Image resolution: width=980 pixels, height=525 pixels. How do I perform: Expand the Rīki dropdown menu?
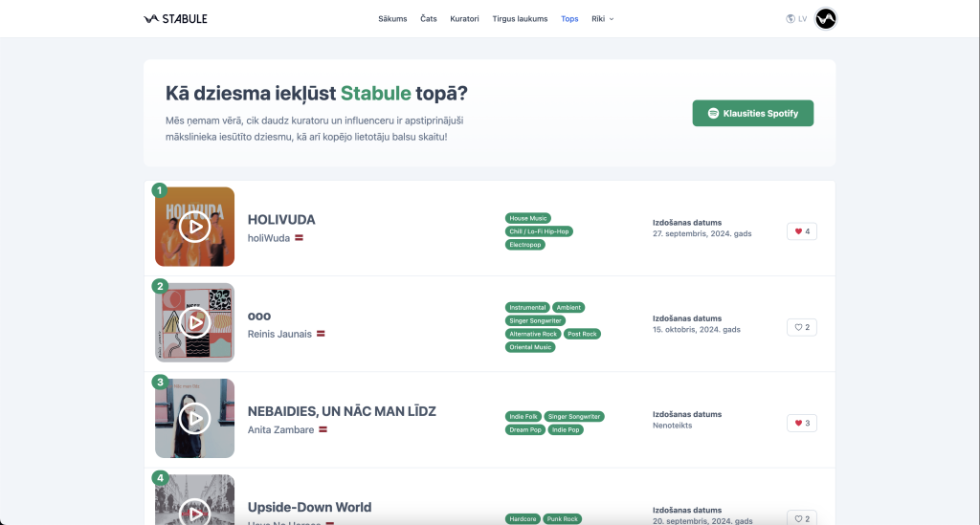602,18
